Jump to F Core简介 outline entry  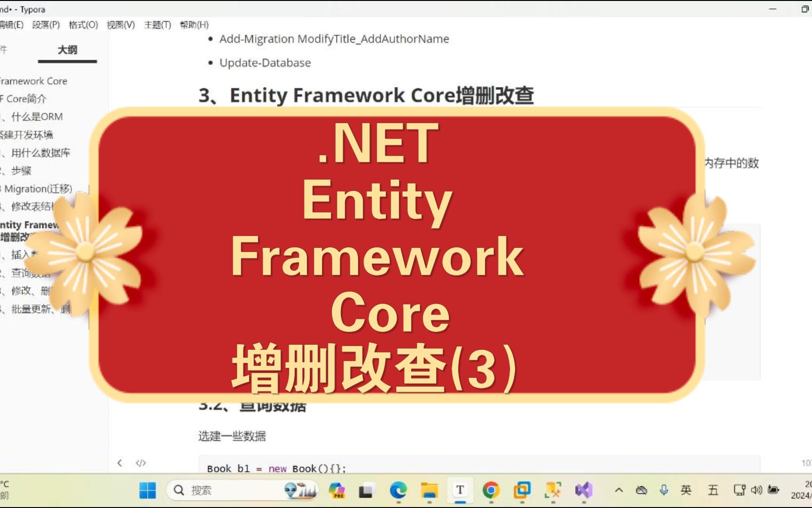click(23, 99)
